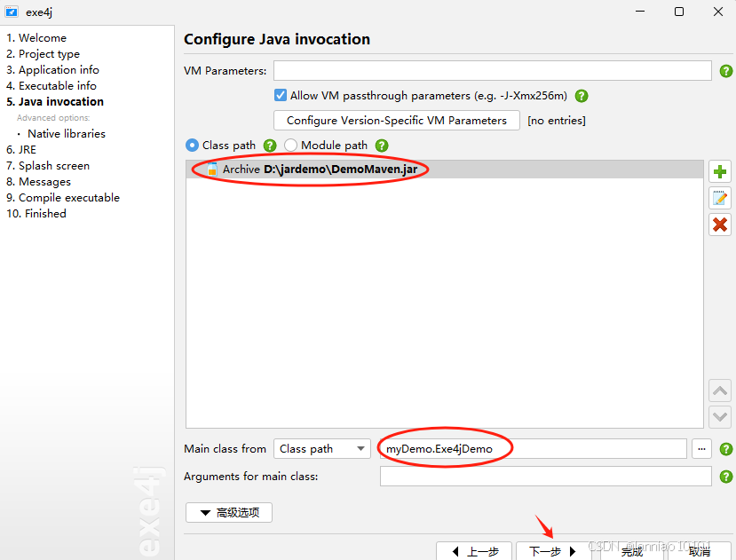
Task: Go to step 4. Executable info
Action: tap(51, 85)
